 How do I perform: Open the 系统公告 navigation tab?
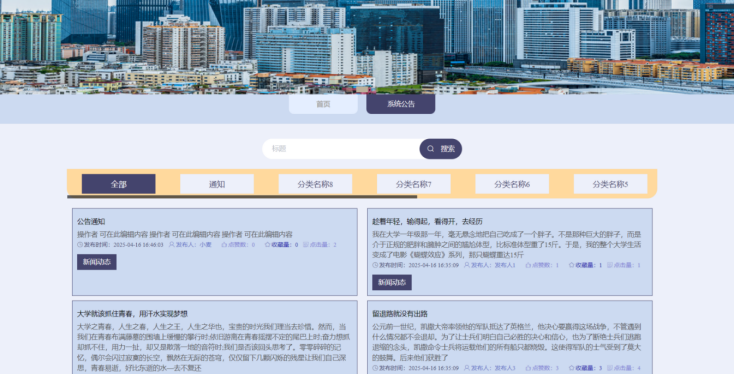(401, 104)
